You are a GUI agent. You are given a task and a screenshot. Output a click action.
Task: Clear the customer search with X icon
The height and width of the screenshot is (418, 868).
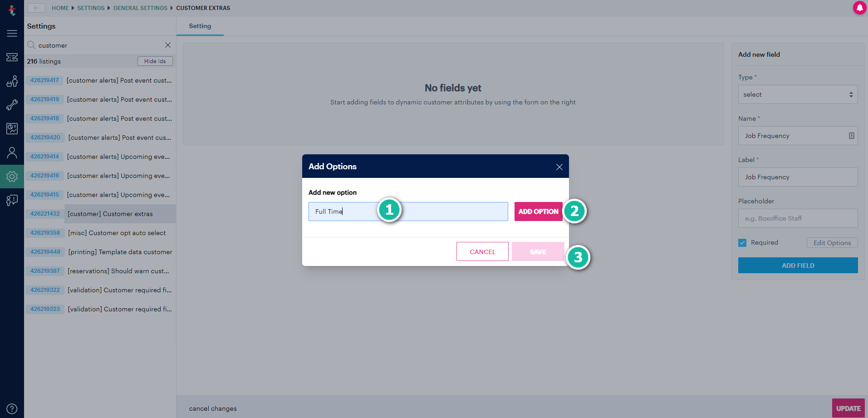coord(168,45)
